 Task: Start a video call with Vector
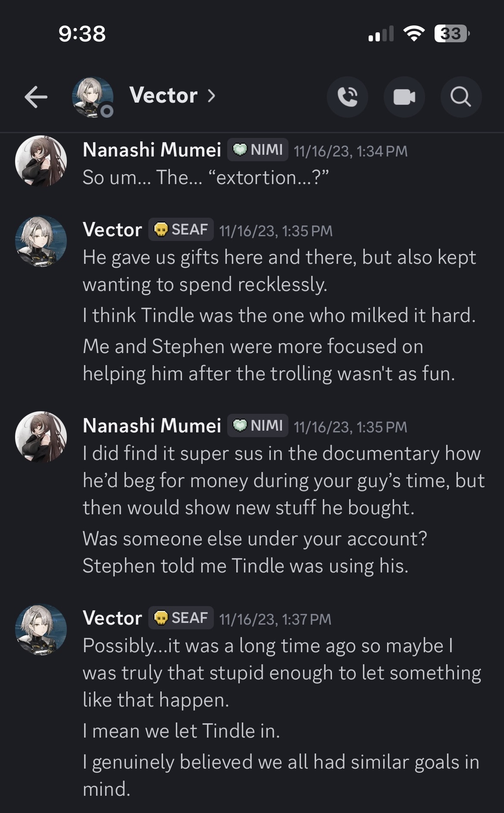[404, 97]
